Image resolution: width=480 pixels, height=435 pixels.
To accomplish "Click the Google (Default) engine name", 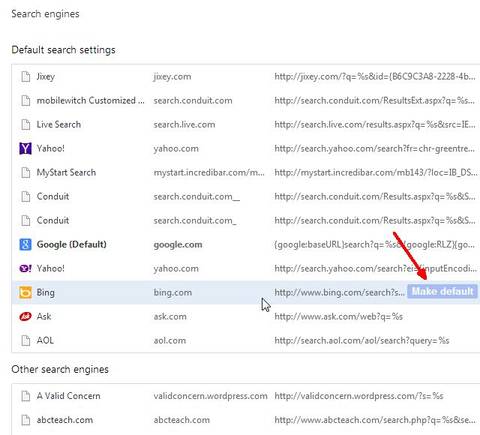I will click(x=71, y=244).
